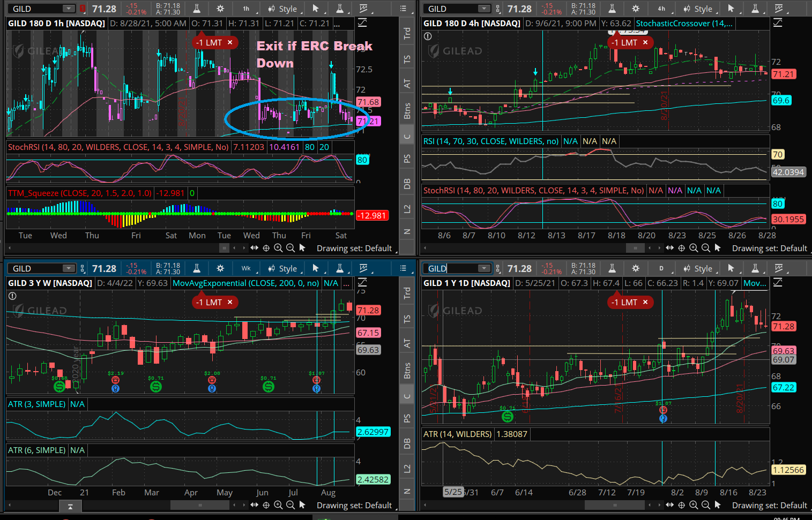This screenshot has width=812, height=520.
Task: Select pan tool under 1h chart
Action: tap(254, 248)
